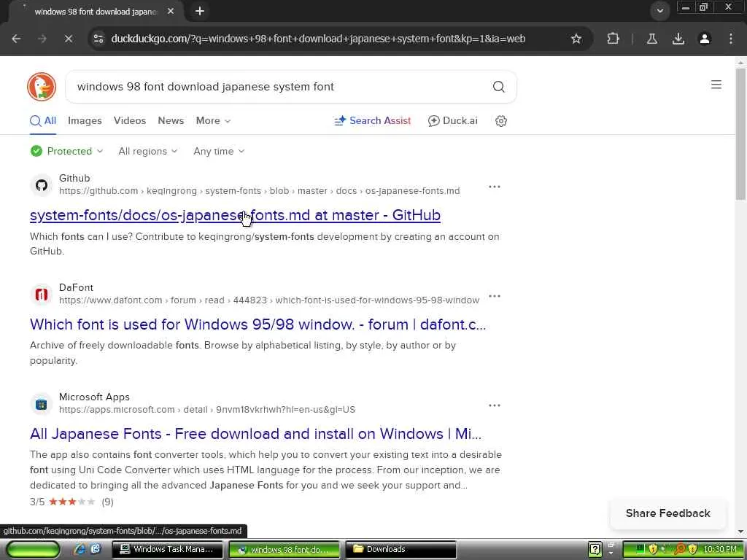747x560 pixels.
Task: Open site information icon in address bar
Action: (98, 39)
